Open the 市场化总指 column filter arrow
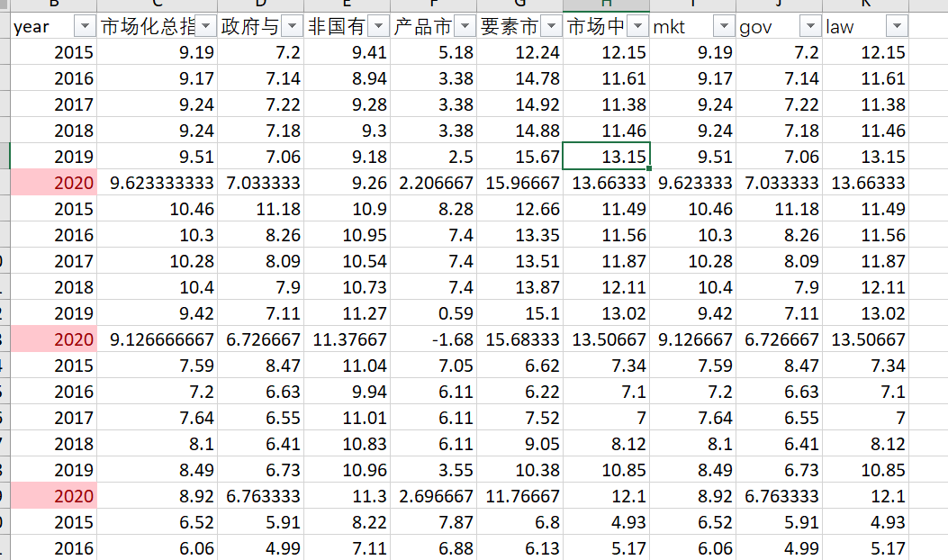 coord(205,26)
